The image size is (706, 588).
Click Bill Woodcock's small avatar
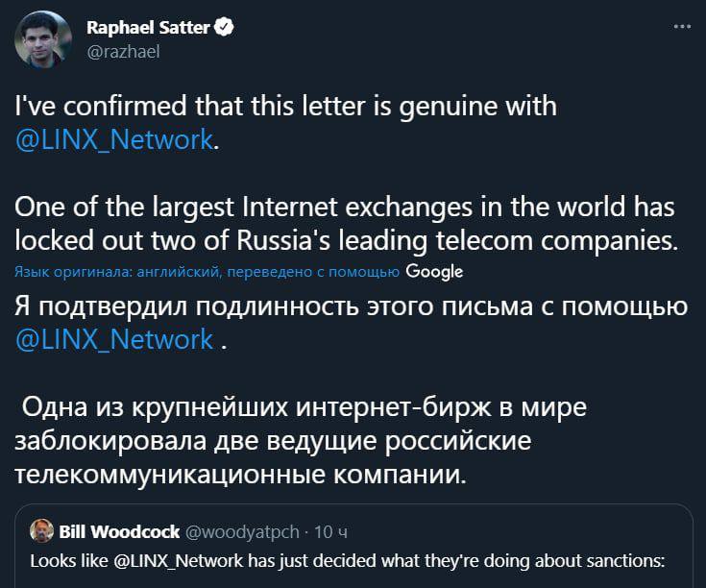pos(41,530)
